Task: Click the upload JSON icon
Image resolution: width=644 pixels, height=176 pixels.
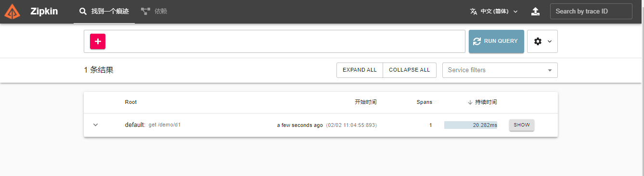Action: 535,12
